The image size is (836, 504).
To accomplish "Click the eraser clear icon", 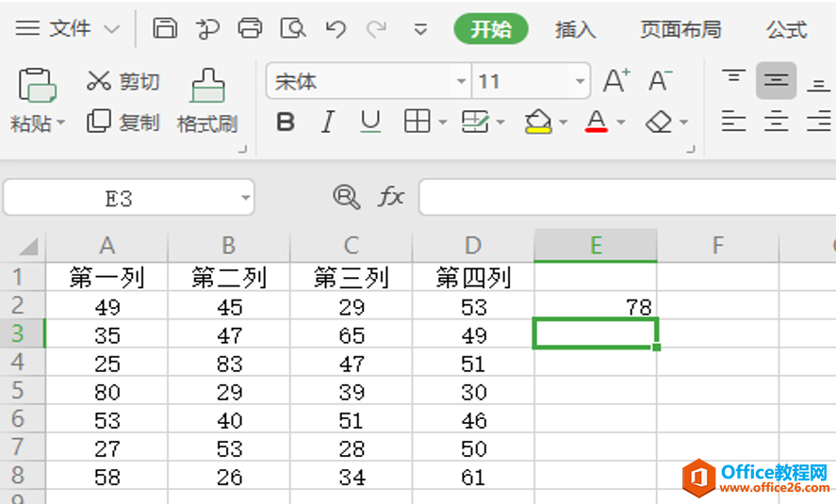I will coord(659,122).
